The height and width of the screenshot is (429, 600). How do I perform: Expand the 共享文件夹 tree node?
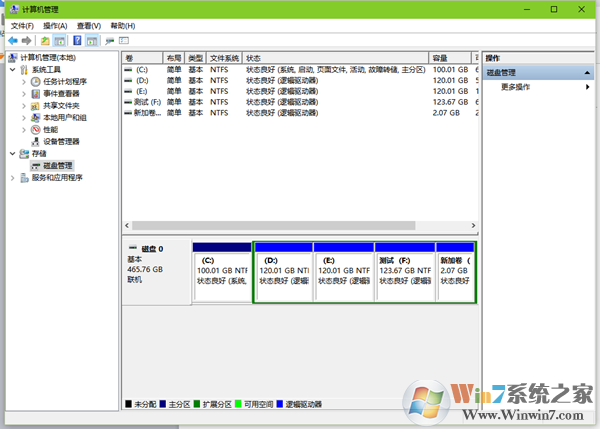click(x=24, y=105)
